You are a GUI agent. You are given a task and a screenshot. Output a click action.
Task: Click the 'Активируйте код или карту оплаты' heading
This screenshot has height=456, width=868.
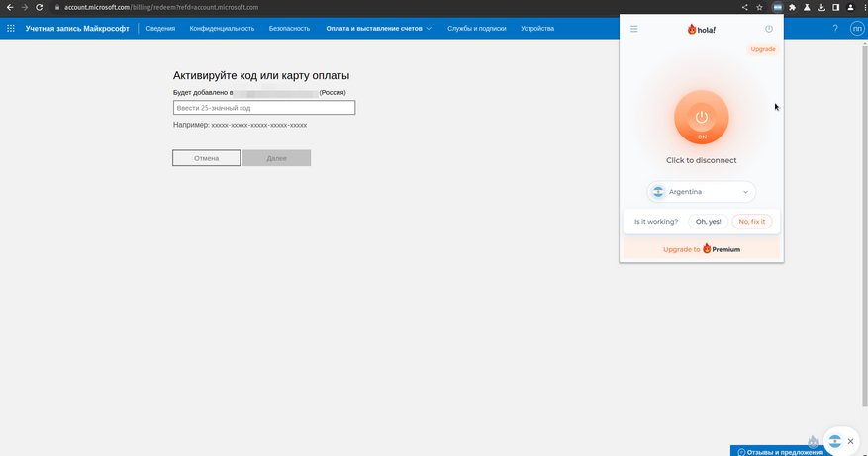click(x=261, y=76)
